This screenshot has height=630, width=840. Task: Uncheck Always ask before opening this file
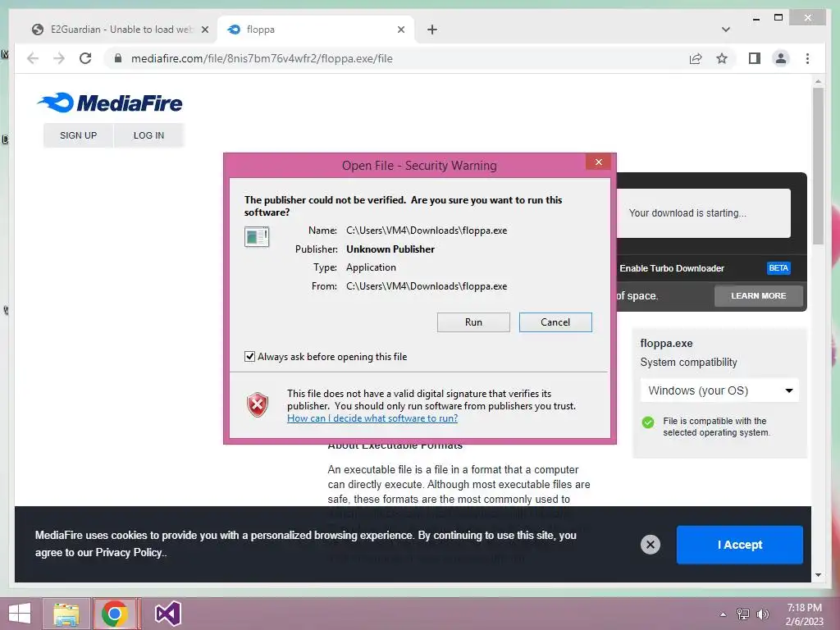[249, 356]
